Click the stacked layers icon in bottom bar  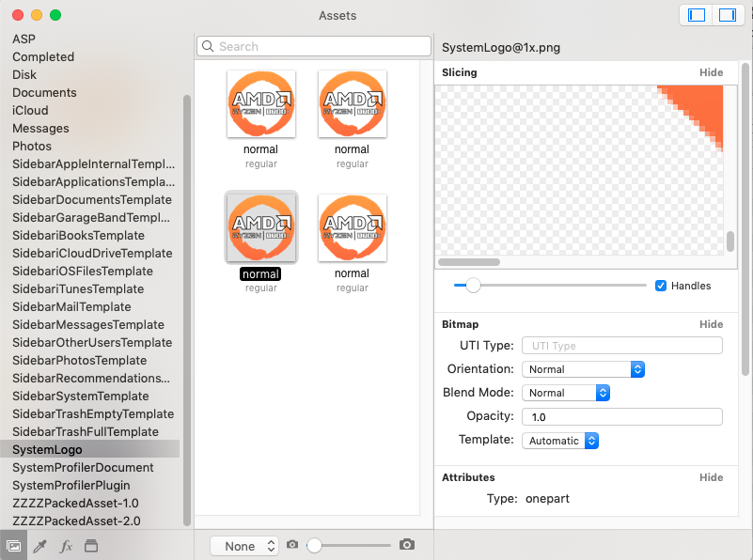pos(91,546)
